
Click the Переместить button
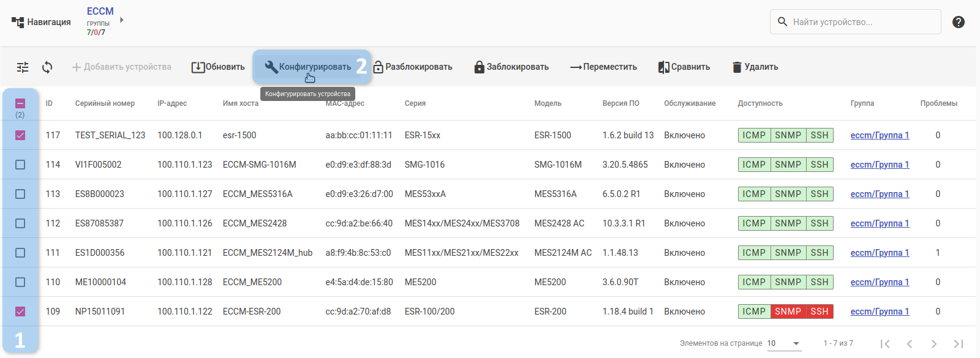click(603, 67)
